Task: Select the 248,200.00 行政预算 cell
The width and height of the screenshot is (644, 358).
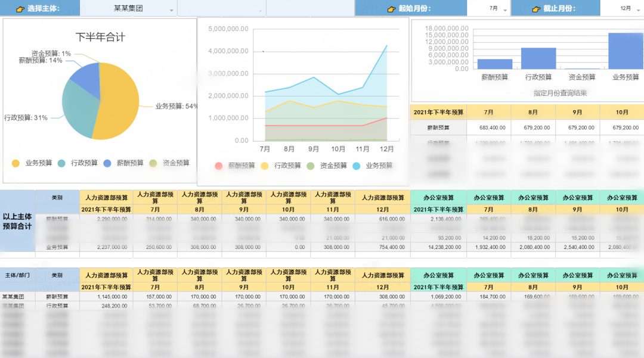Action: 106,306
